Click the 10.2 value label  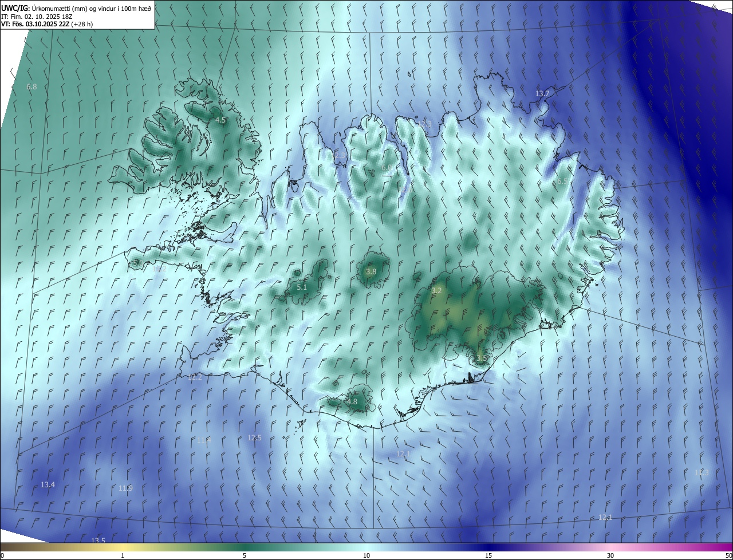(x=159, y=269)
